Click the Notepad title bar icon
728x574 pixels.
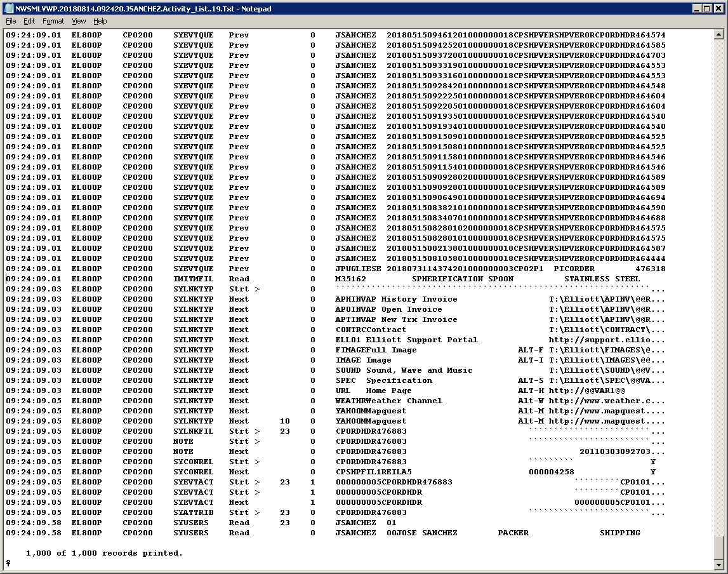point(9,8)
